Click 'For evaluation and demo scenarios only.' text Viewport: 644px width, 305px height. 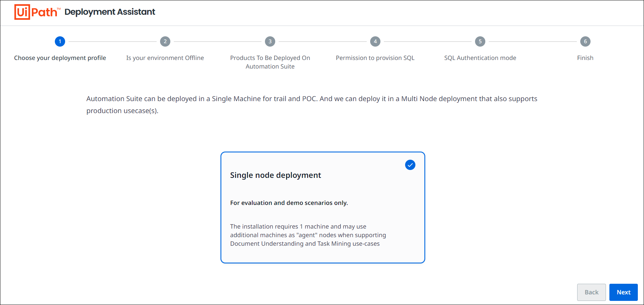[289, 203]
